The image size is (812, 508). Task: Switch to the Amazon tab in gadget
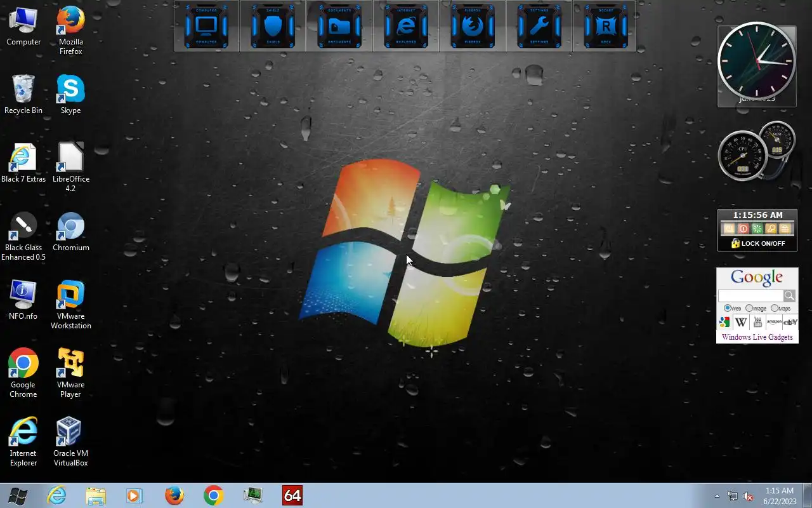point(774,322)
